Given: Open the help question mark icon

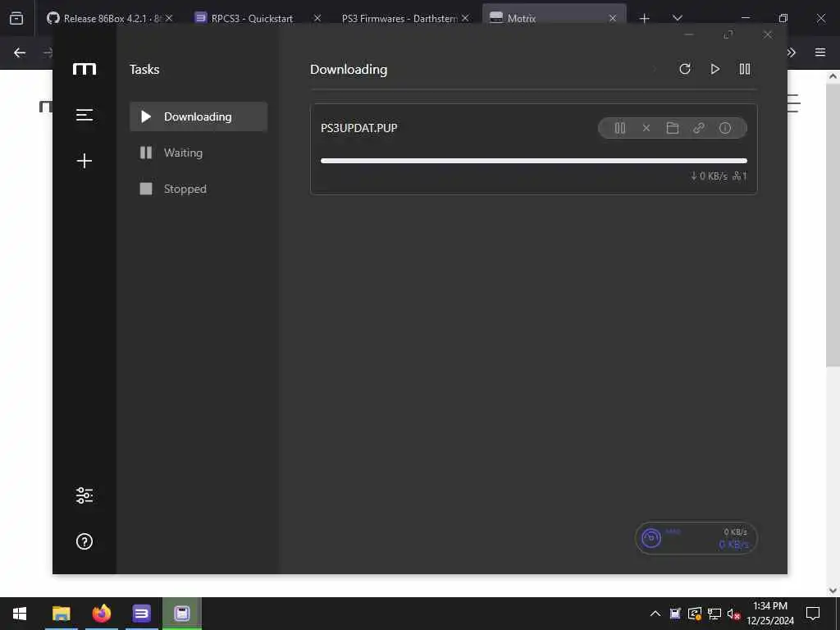Looking at the screenshot, I should tap(84, 541).
